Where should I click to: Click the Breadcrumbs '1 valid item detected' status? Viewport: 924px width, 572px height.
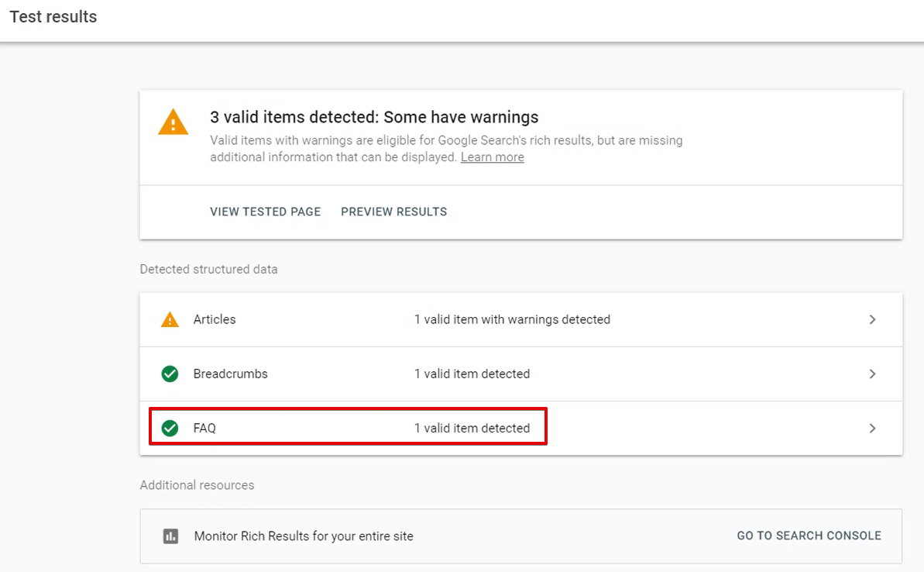[x=472, y=374]
